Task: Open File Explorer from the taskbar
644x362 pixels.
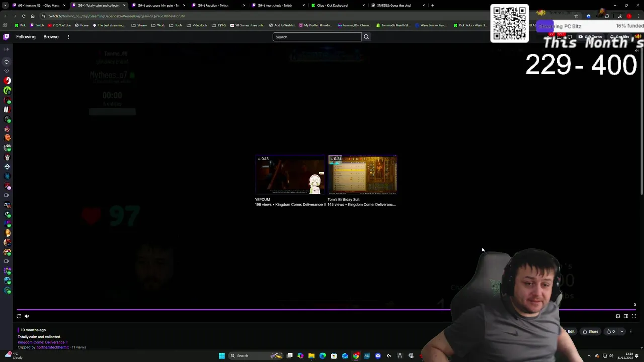Action: coord(311,356)
